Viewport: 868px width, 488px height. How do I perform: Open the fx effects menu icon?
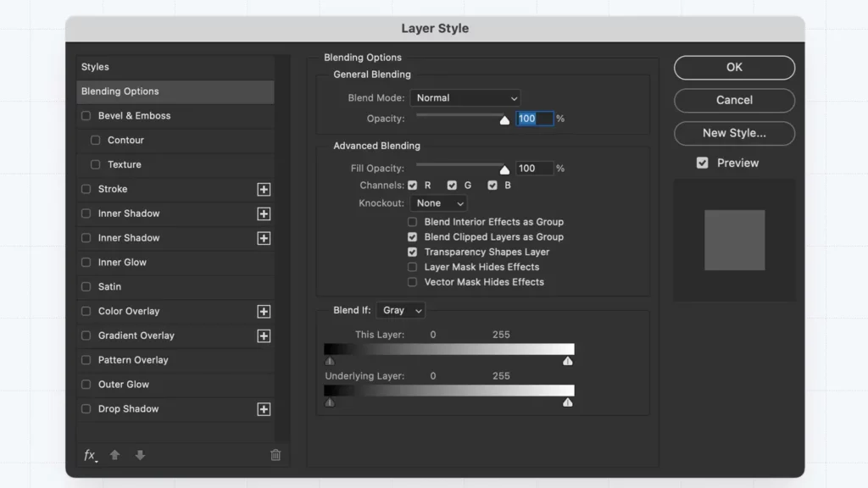(90, 455)
